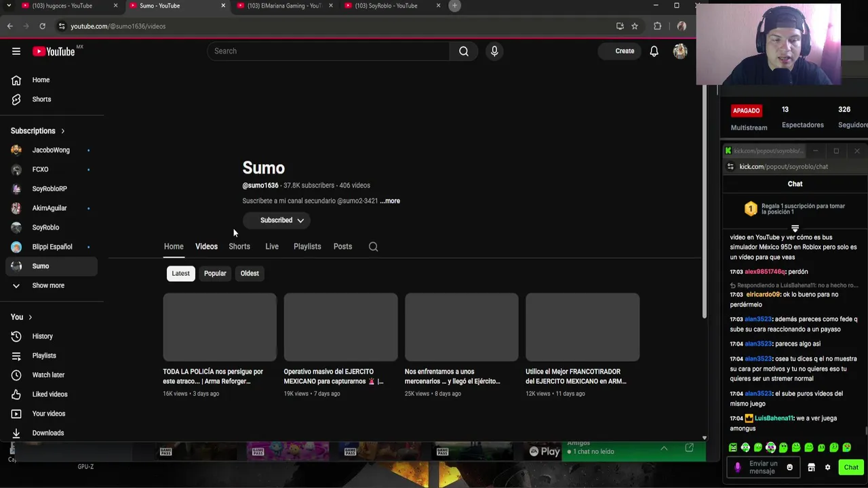Open the emoji picker in Kick chat
Image resolution: width=868 pixels, height=488 pixels.
click(x=789, y=467)
